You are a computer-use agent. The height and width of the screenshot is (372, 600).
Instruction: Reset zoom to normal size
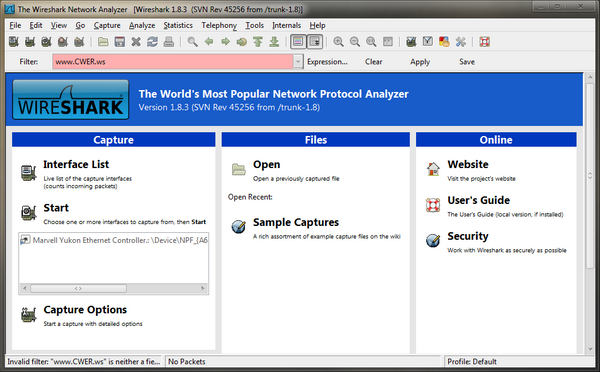pyautogui.click(x=371, y=42)
